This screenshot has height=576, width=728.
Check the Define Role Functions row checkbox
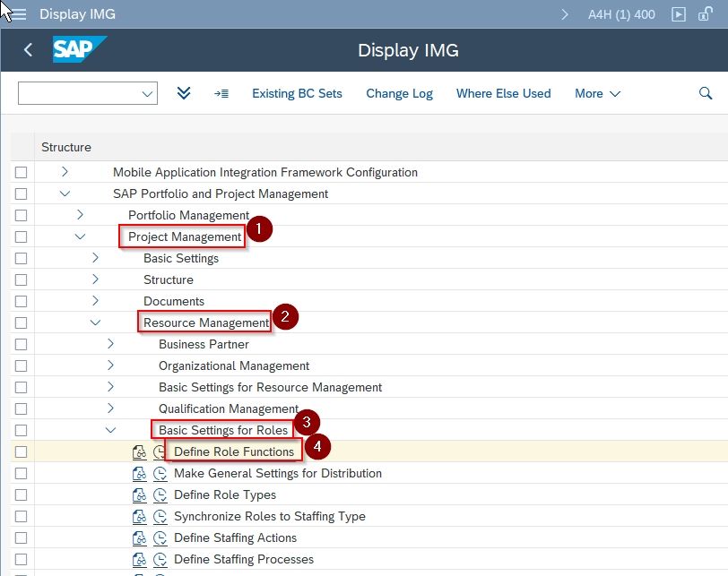[21, 451]
